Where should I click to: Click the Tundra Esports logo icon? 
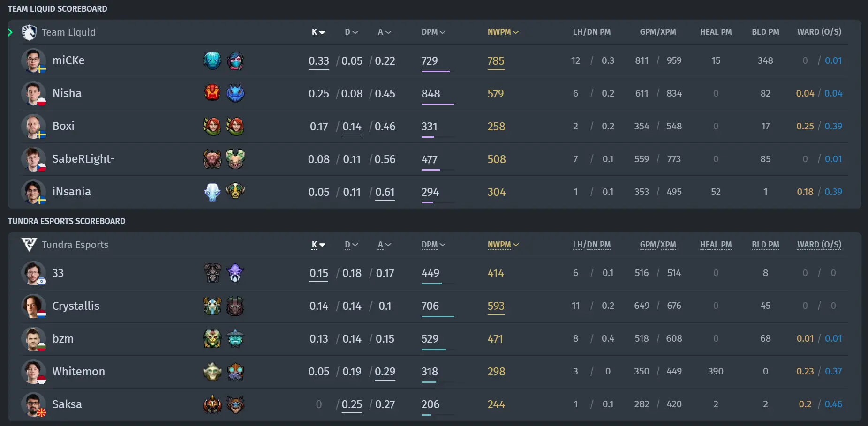29,245
